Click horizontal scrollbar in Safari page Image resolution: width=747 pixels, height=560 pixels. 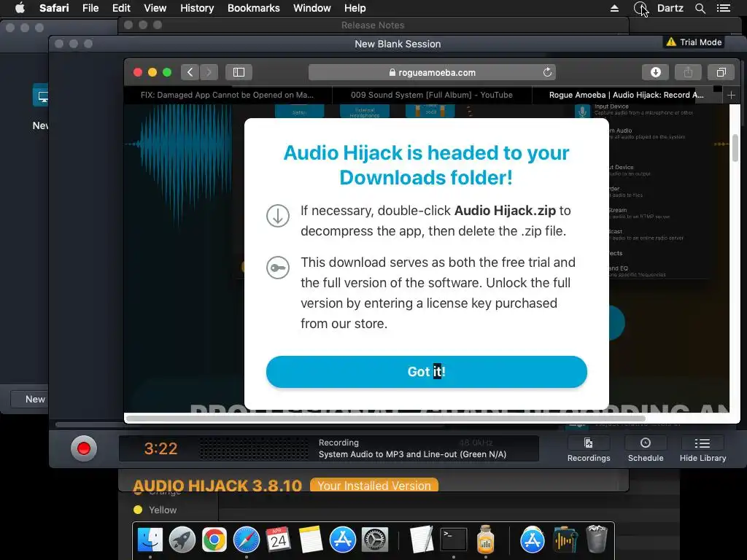point(385,419)
